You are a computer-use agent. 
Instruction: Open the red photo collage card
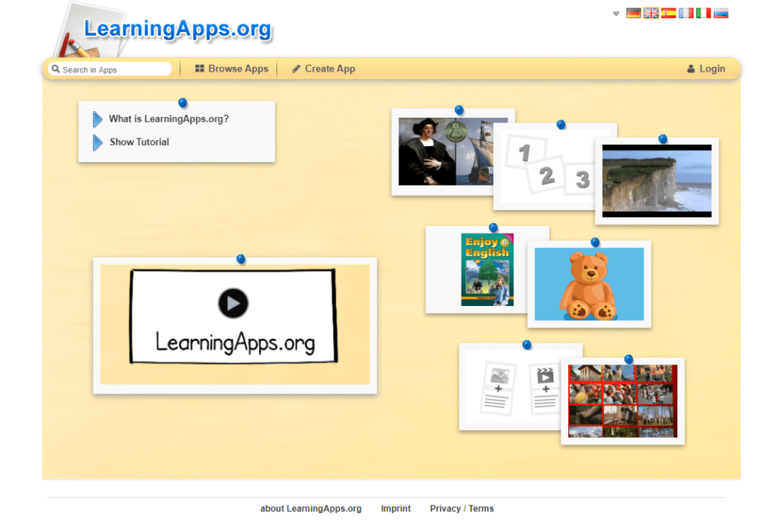[x=623, y=401]
